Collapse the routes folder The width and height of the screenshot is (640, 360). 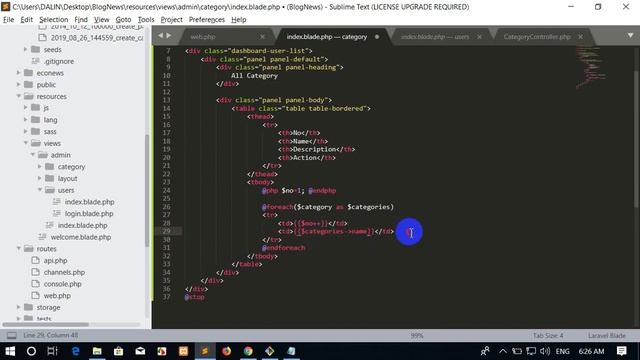pyautogui.click(x=18, y=249)
